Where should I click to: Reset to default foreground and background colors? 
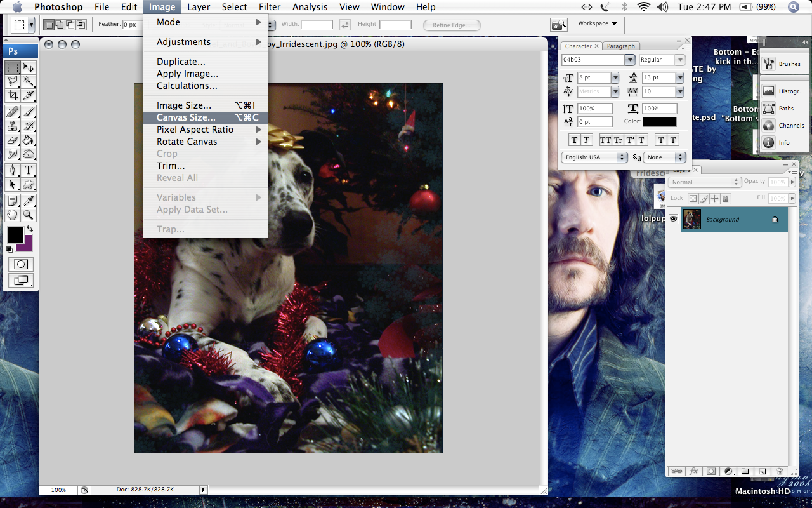click(x=9, y=250)
